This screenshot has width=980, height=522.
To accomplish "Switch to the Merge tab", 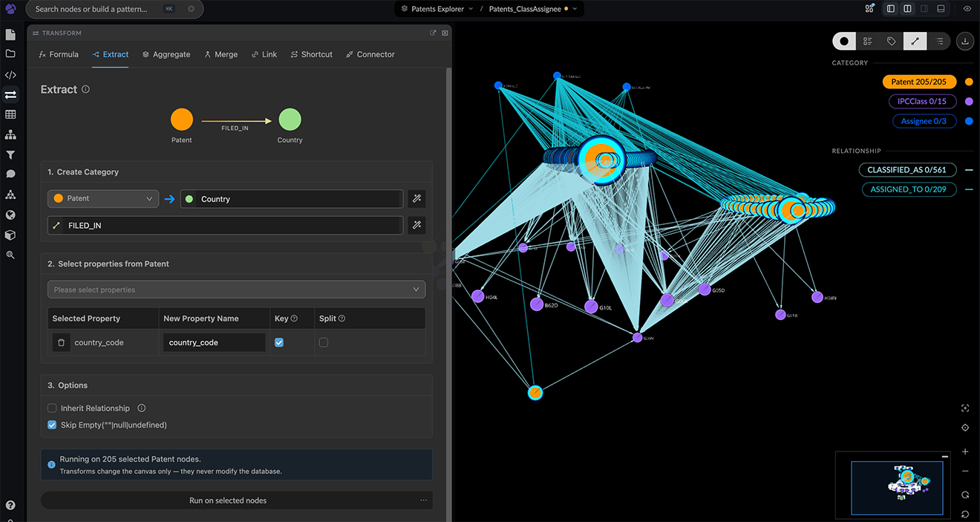I will pyautogui.click(x=220, y=54).
